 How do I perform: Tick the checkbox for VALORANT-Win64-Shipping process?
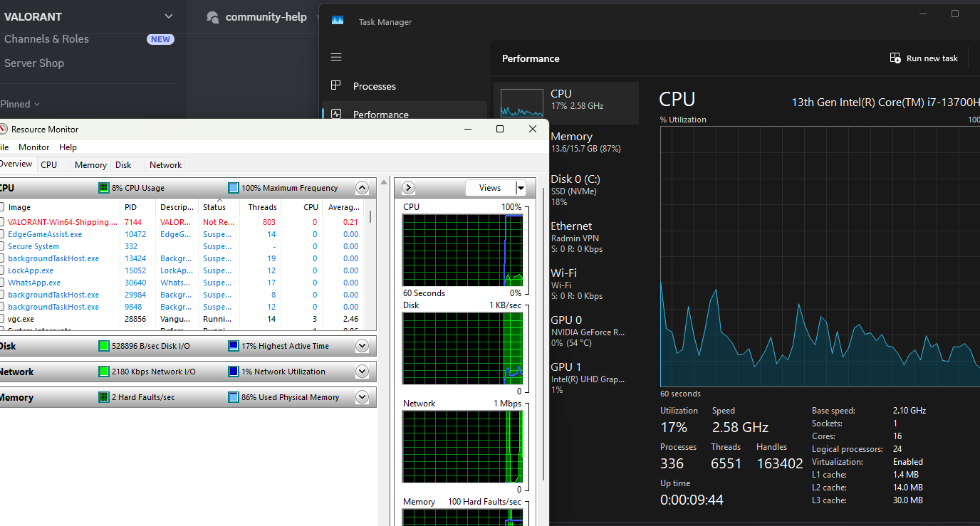[1, 222]
